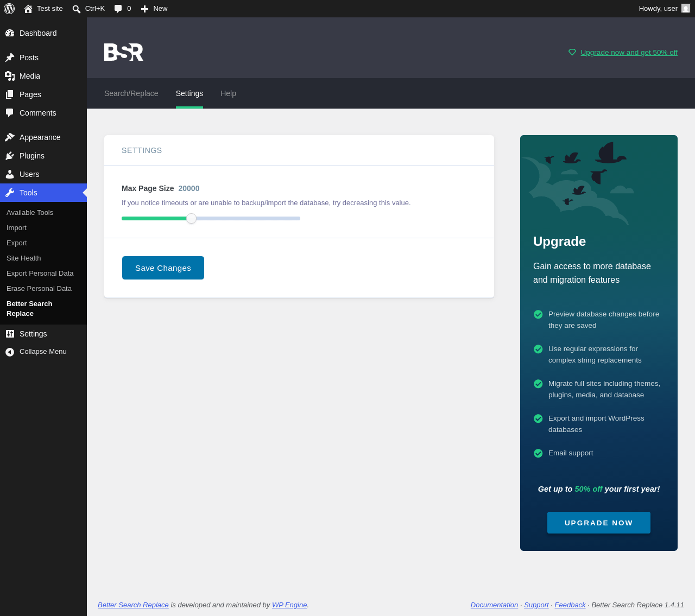Click the Max Page Size label

pyautogui.click(x=148, y=188)
